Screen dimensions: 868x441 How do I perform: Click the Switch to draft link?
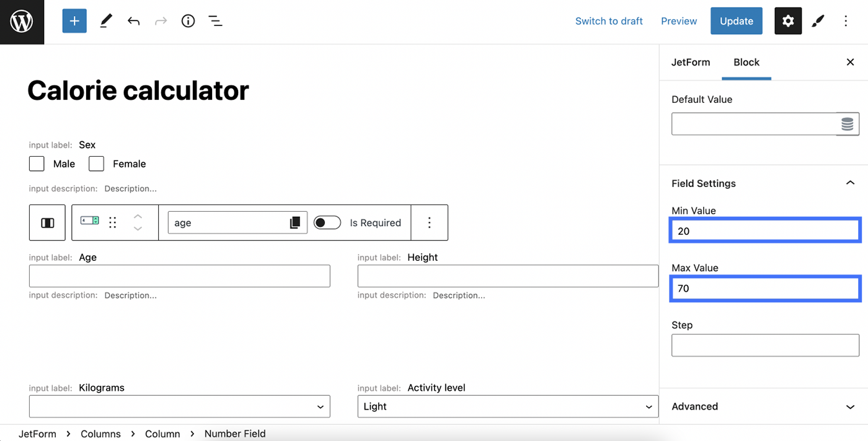[608, 21]
